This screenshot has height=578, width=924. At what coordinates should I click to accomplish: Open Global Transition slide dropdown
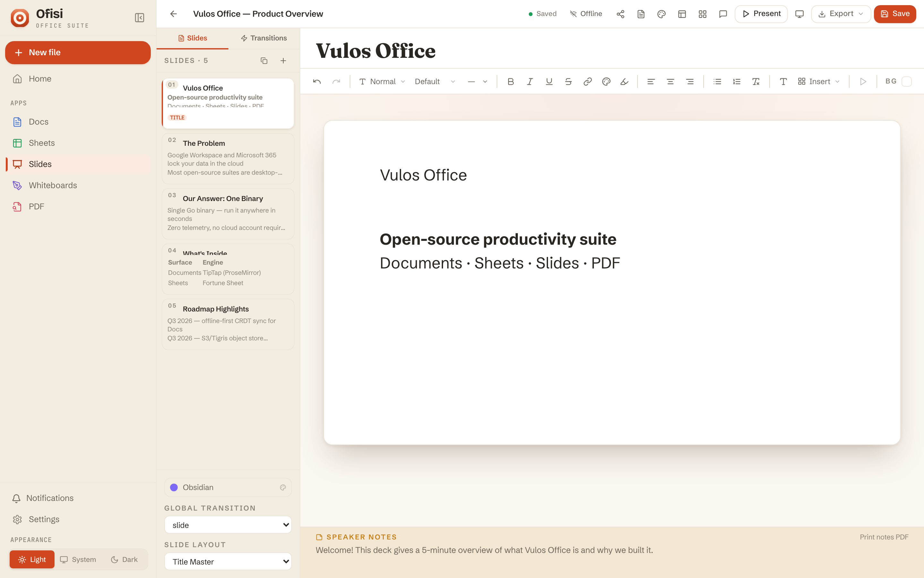click(228, 525)
